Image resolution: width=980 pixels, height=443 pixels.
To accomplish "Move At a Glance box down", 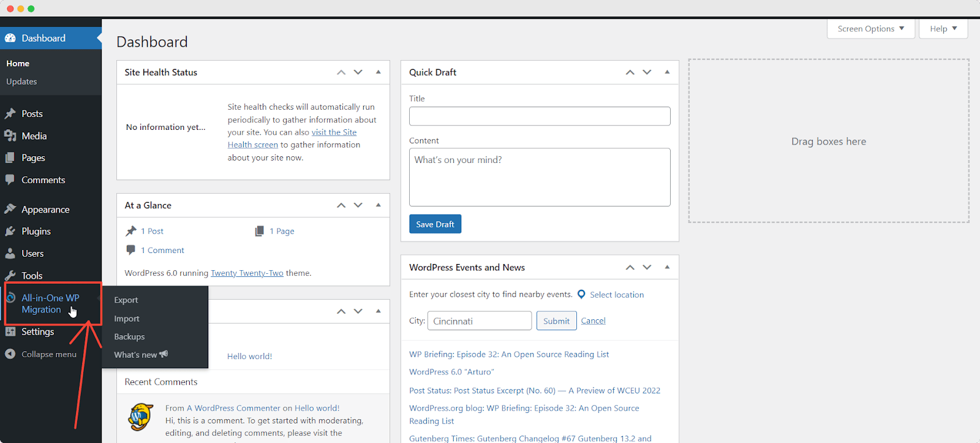I will 358,205.
